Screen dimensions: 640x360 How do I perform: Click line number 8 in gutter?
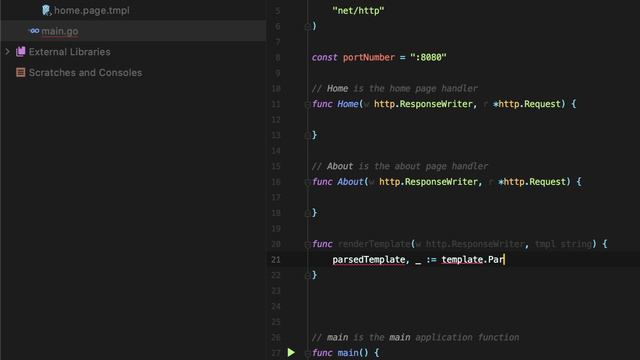point(278,58)
